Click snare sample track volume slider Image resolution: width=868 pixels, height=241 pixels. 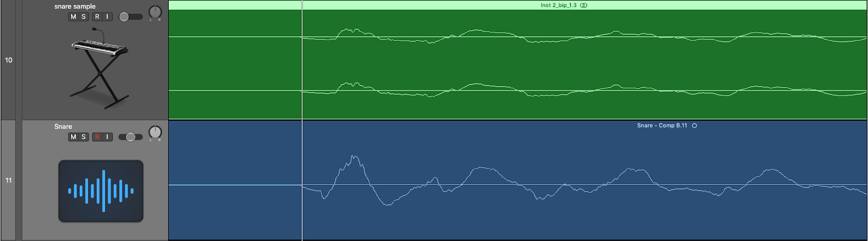coord(131,17)
